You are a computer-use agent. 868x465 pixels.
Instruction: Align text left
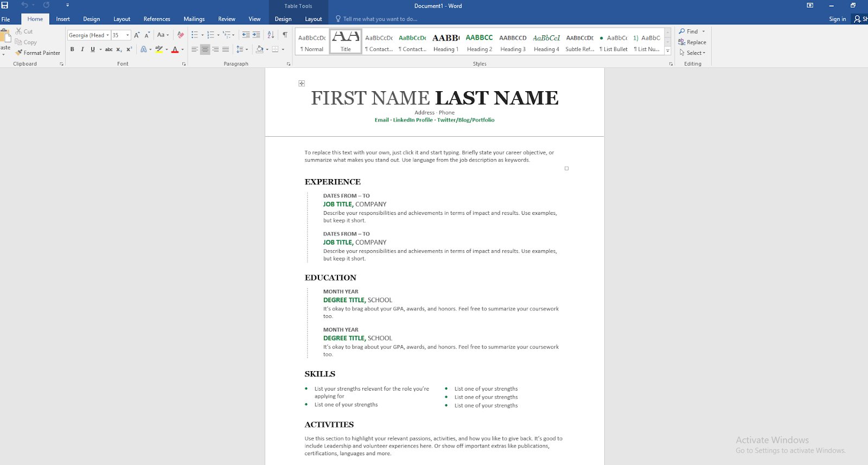[x=195, y=49]
